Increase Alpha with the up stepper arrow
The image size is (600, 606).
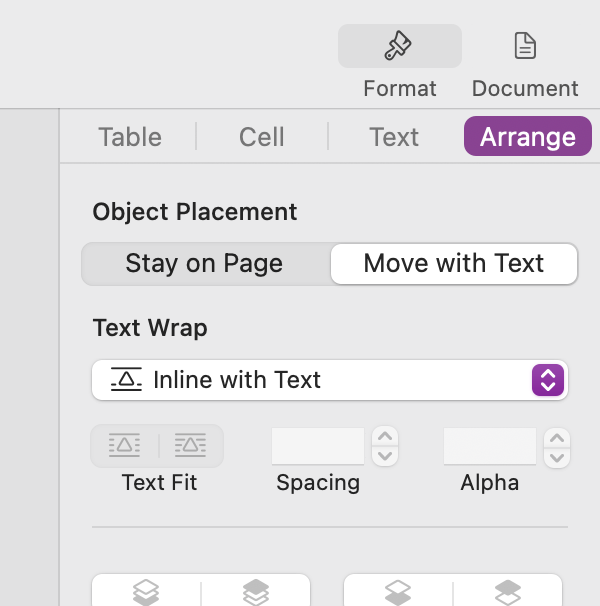(x=557, y=437)
